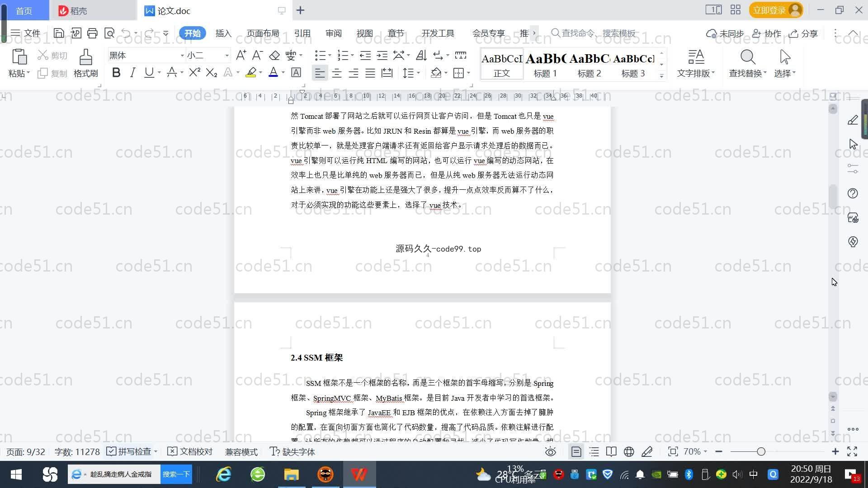Switch to Outline view in status bar

point(594,452)
